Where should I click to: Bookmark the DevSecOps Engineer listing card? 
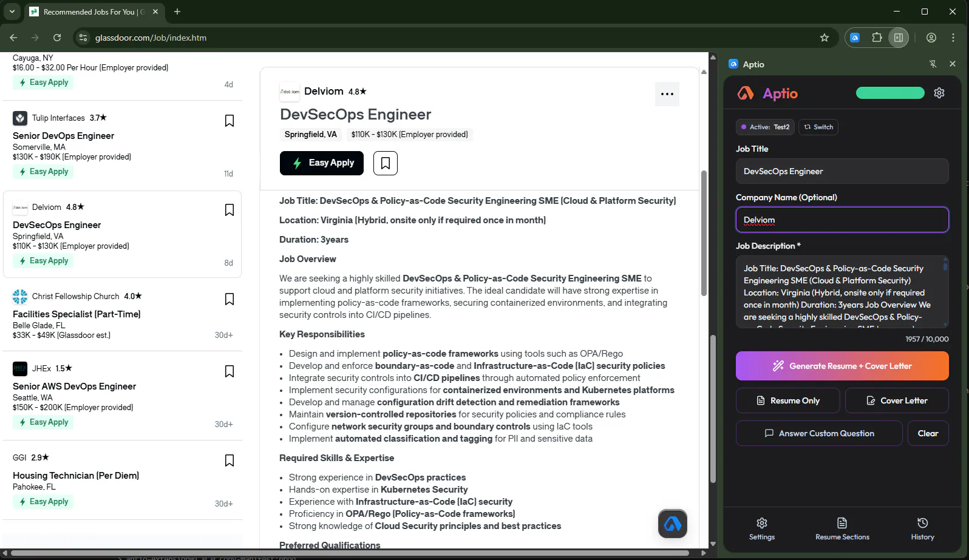[x=229, y=210]
